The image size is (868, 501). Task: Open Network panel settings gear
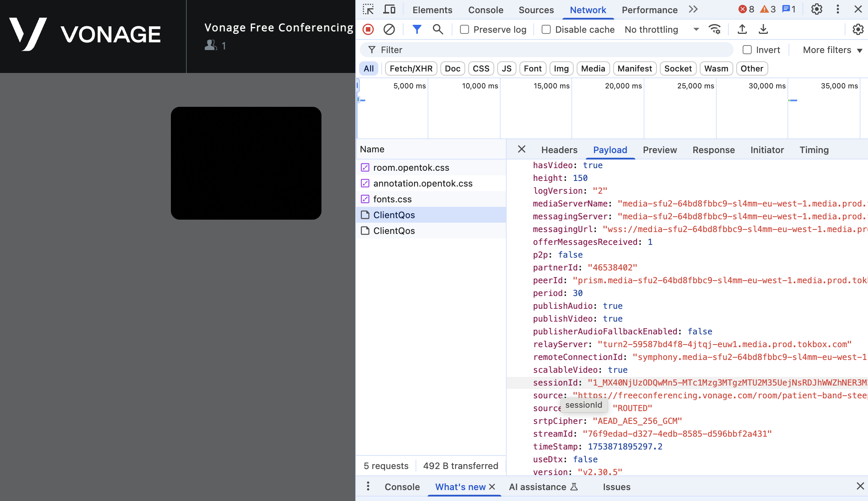pyautogui.click(x=858, y=29)
